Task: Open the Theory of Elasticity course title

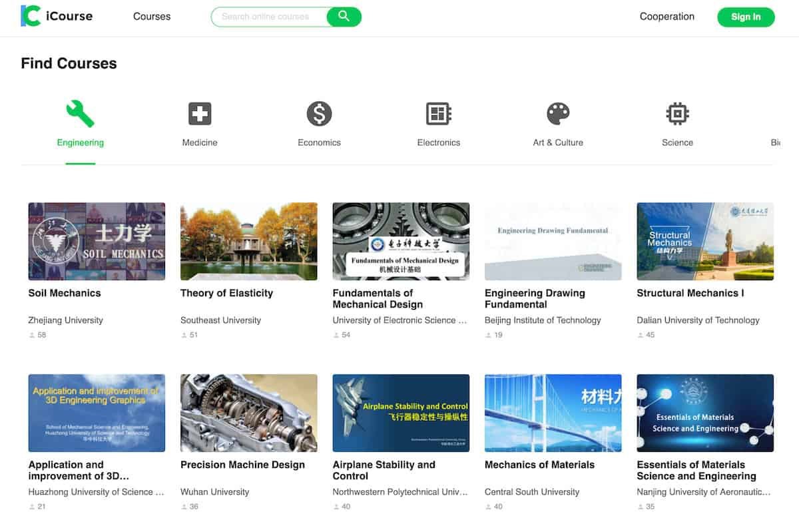Action: click(226, 293)
